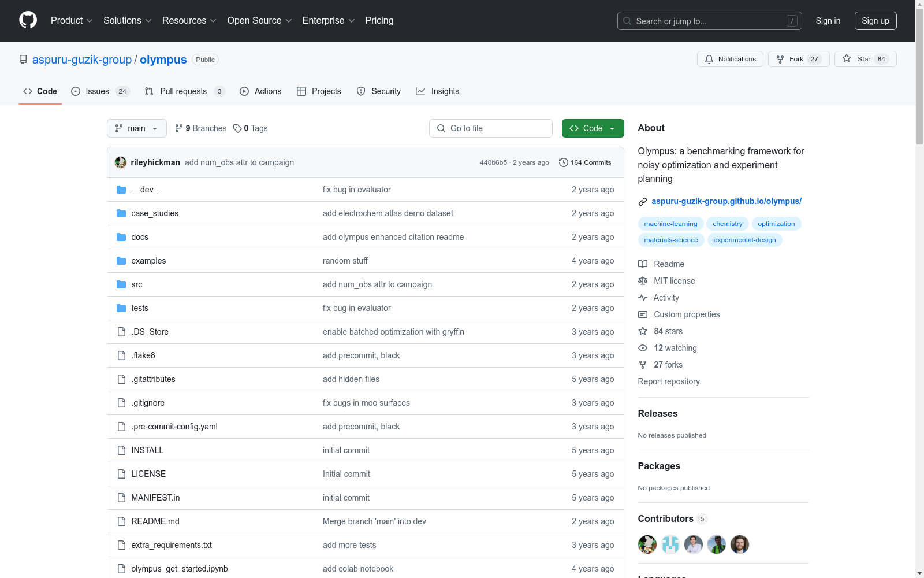
Task: Click the Readme book icon
Action: [643, 264]
